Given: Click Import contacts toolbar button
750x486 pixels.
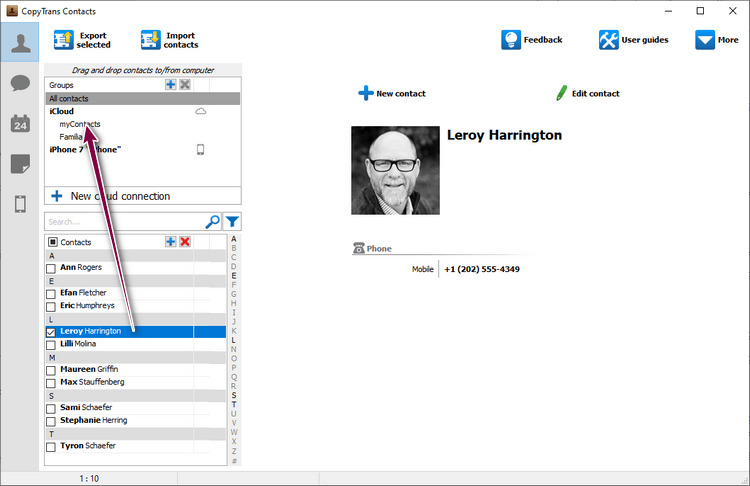Looking at the screenshot, I should click(x=170, y=40).
